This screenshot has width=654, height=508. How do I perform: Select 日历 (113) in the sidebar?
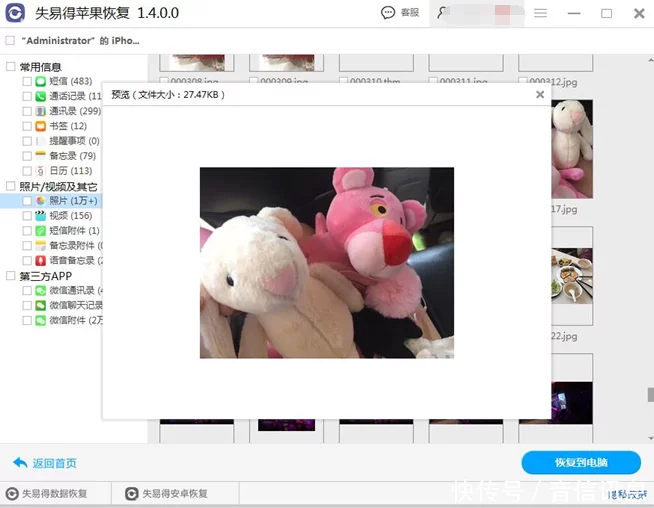(71, 171)
